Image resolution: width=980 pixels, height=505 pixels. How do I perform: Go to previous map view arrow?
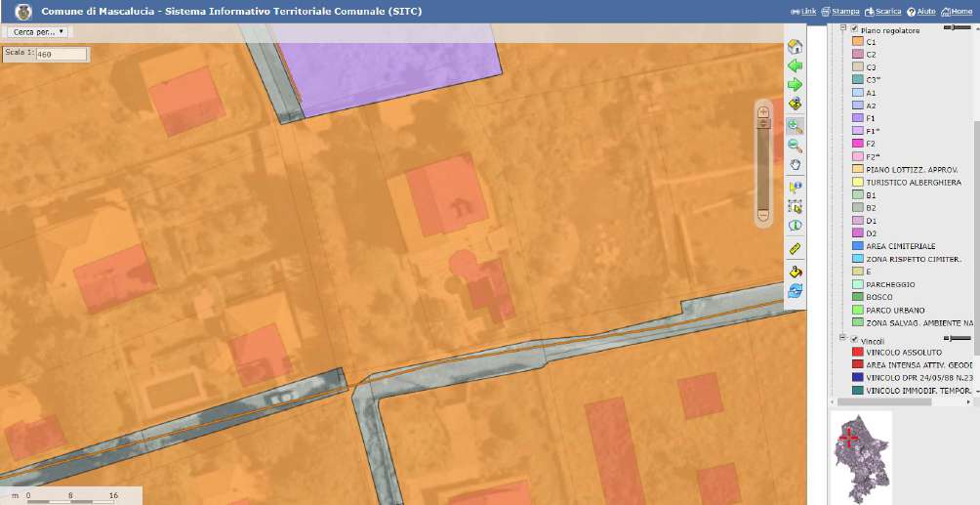click(x=795, y=66)
